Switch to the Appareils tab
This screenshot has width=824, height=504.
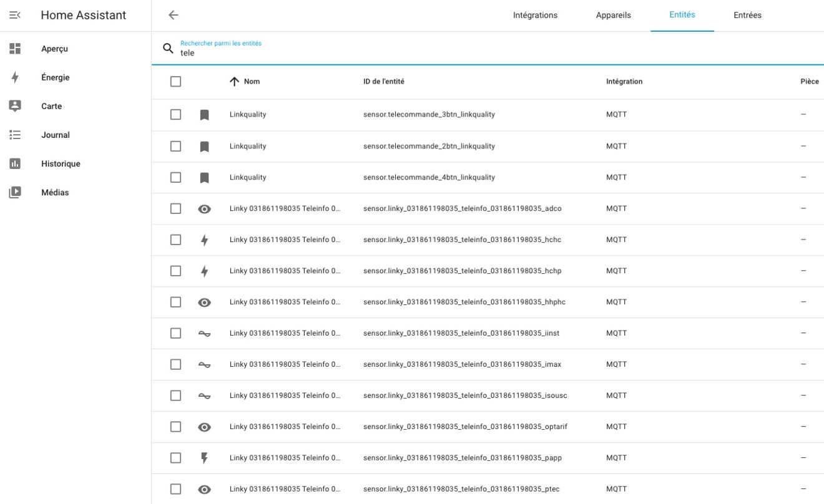614,15
